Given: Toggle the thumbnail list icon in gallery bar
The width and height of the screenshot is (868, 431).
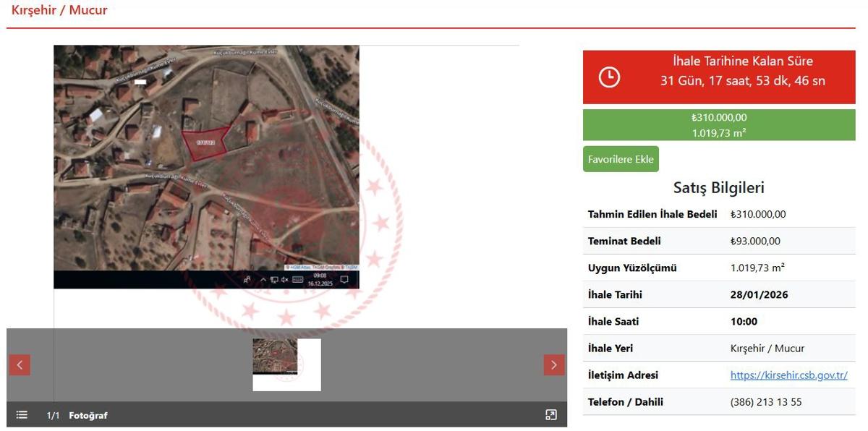Looking at the screenshot, I should coord(22,415).
